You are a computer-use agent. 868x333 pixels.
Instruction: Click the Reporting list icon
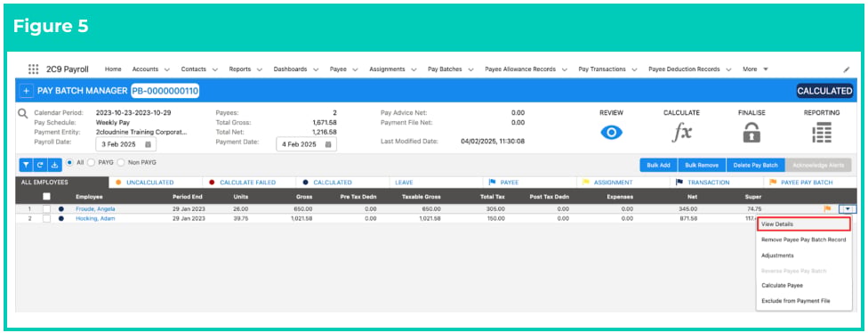822,133
